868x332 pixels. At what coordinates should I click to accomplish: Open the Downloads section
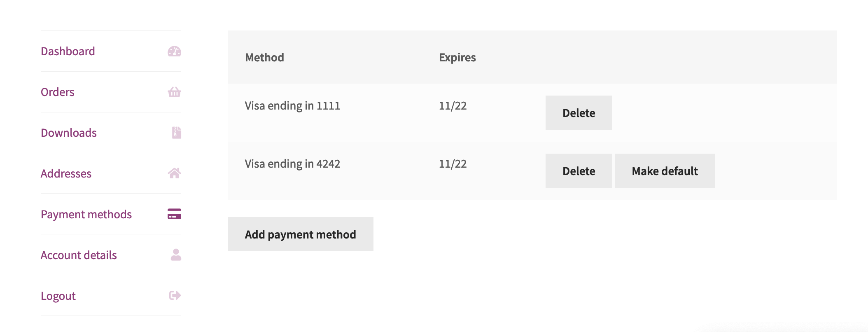coord(69,133)
